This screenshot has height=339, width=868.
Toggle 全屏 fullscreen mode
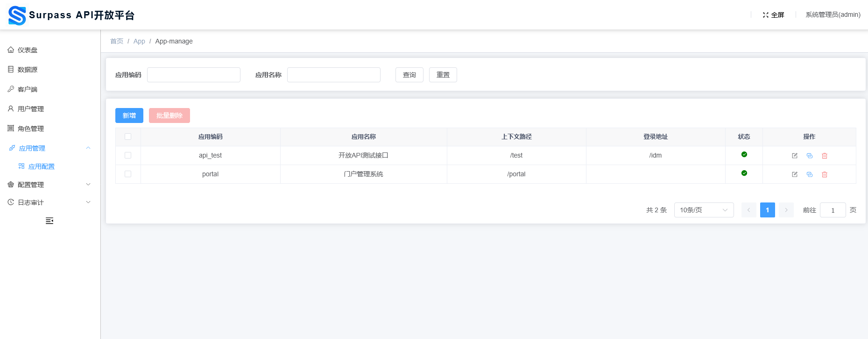(773, 15)
